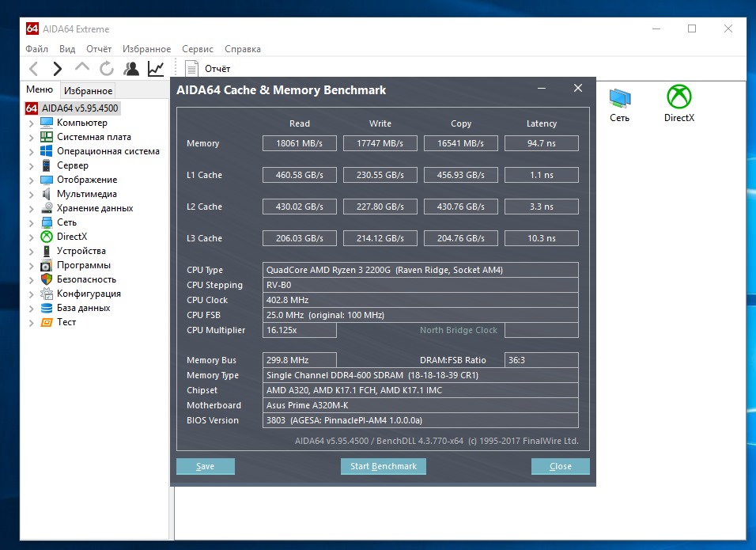Select the DirectX Xbox icon in sidebar
756x550 pixels.
pos(47,237)
